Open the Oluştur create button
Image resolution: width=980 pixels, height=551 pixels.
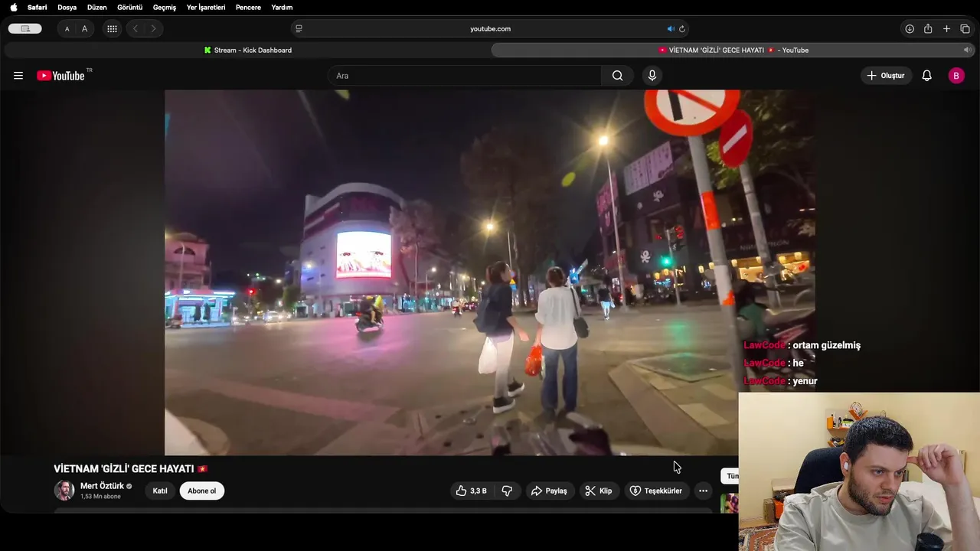pyautogui.click(x=887, y=76)
